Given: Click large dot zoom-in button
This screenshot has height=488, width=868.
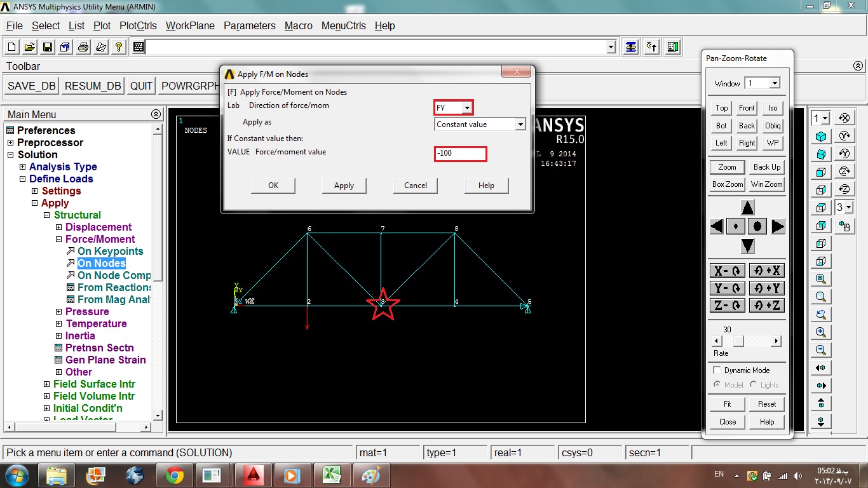Looking at the screenshot, I should pyautogui.click(x=757, y=226).
